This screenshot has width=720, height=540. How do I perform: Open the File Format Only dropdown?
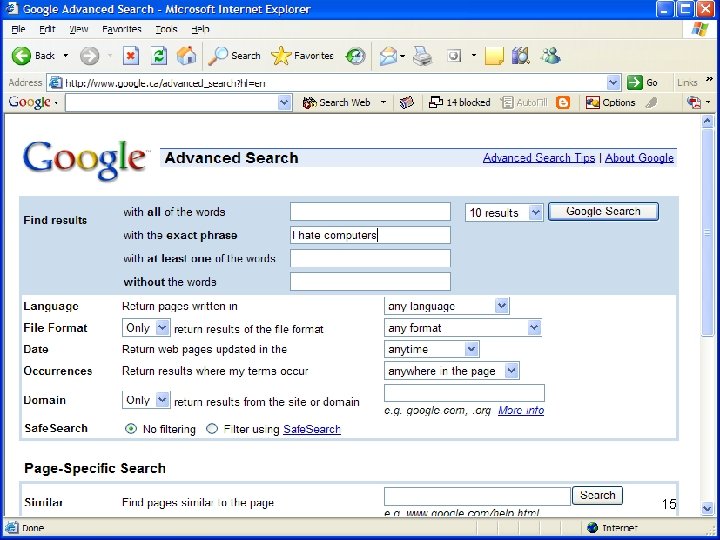[146, 328]
